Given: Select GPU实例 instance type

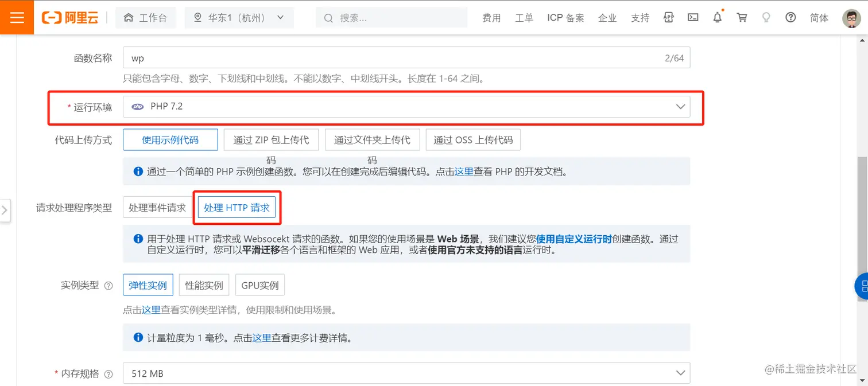Looking at the screenshot, I should (x=260, y=285).
